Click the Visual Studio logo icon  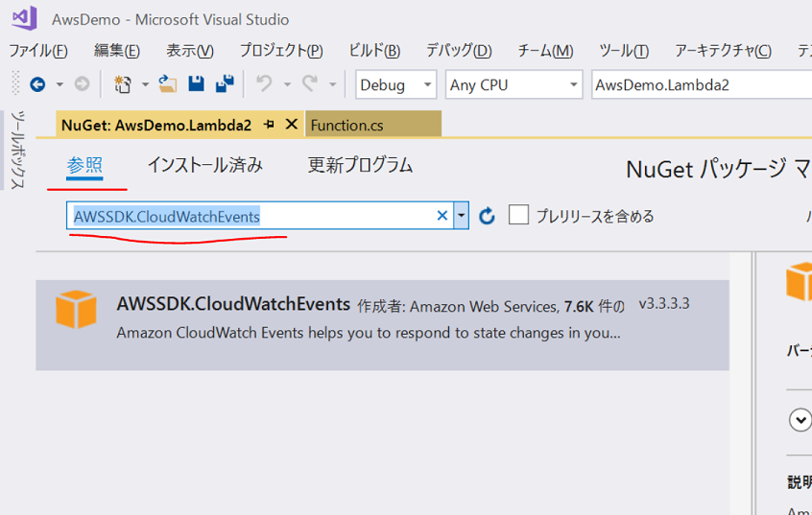24,17
